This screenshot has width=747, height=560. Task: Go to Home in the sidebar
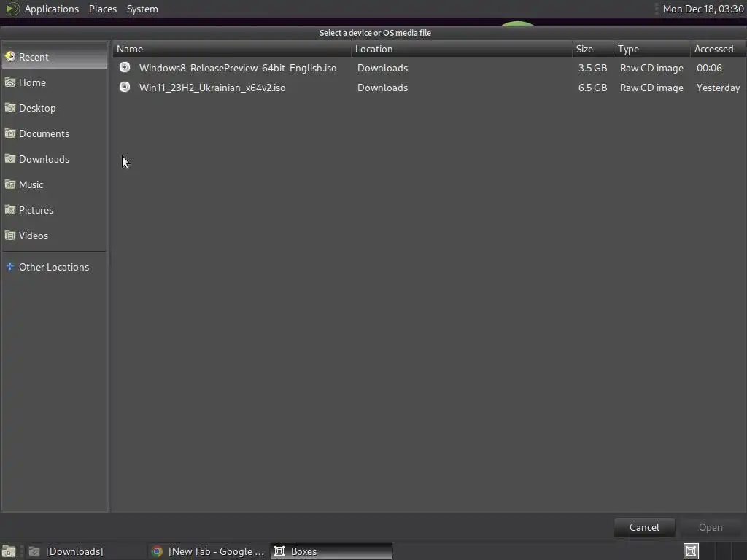click(x=54, y=82)
